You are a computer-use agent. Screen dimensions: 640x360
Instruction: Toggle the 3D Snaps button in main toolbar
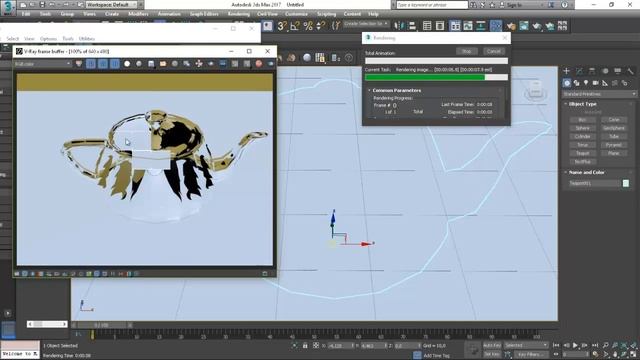point(282,26)
